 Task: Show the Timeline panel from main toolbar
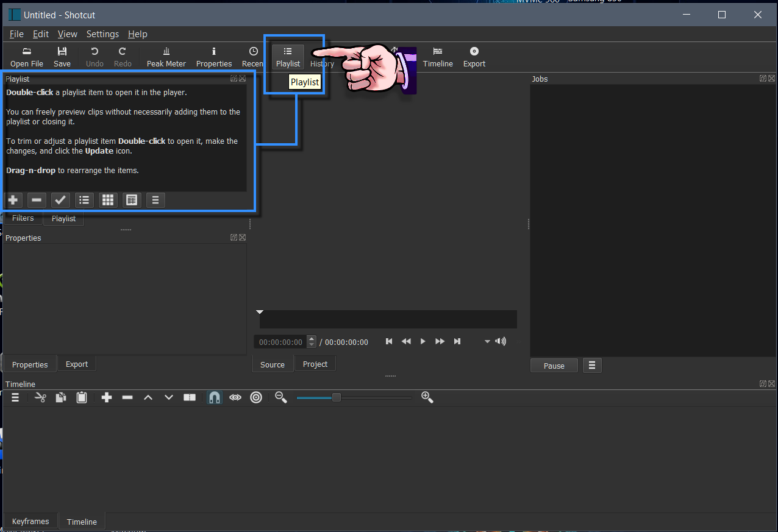tap(438, 57)
